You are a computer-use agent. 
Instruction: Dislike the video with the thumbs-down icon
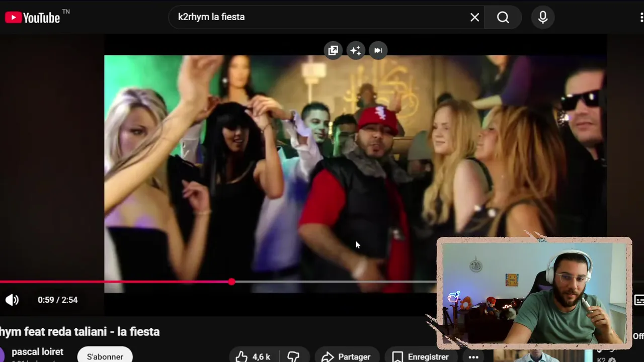click(x=294, y=356)
